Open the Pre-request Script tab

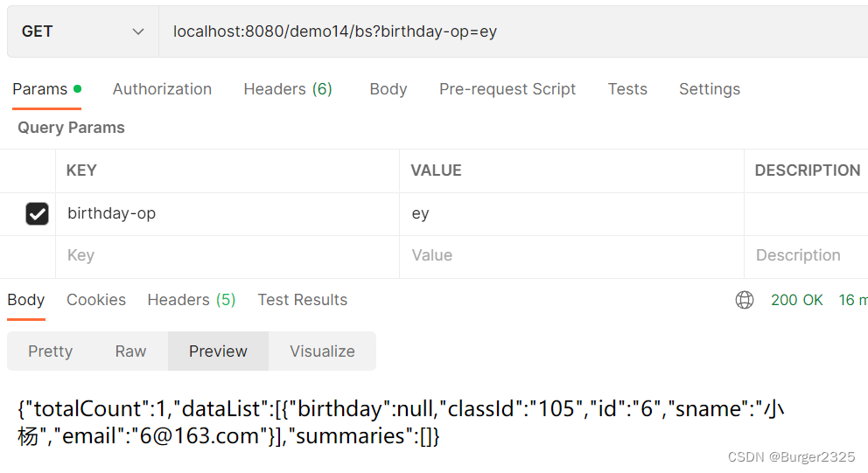(507, 89)
